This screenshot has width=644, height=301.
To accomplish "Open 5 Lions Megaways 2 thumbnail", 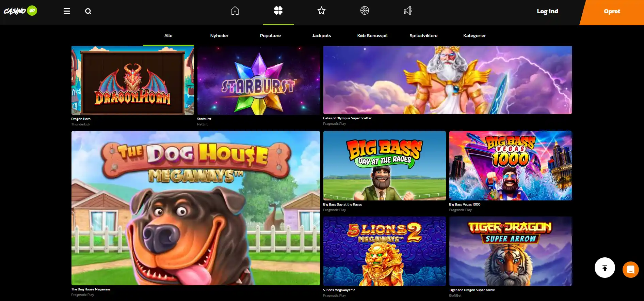I will pos(385,251).
